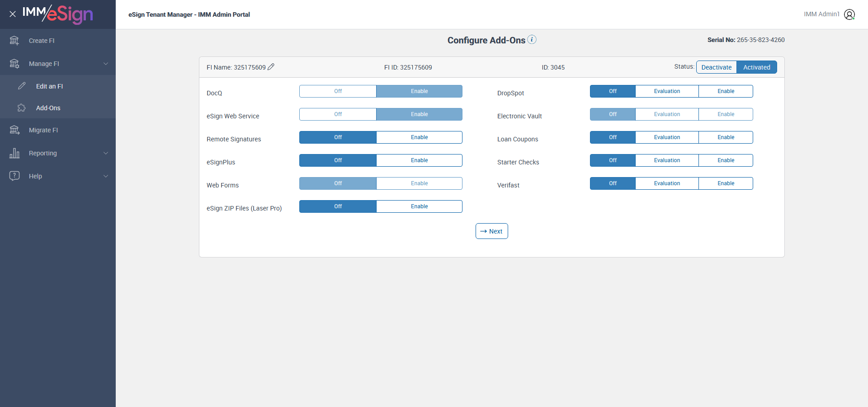Image resolution: width=868 pixels, height=407 pixels.
Task: Enable eSignPlus add-on
Action: click(420, 160)
